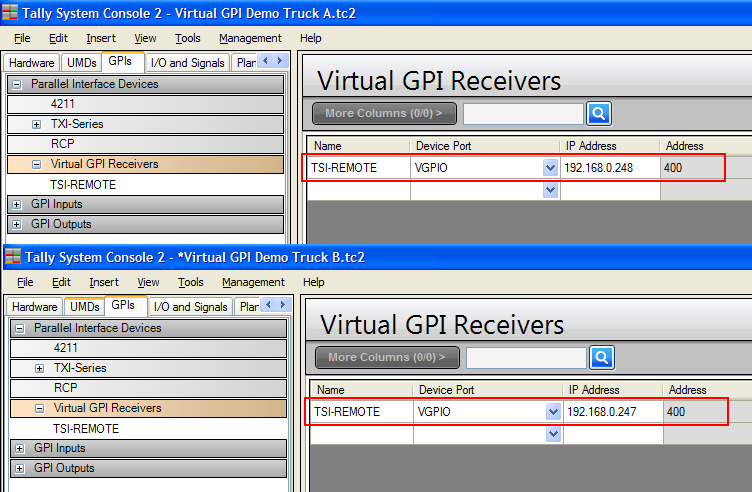Screen dimensions: 752x492
Task: Open VGPIO Device Port dropdown in Truck A
Action: pos(550,168)
